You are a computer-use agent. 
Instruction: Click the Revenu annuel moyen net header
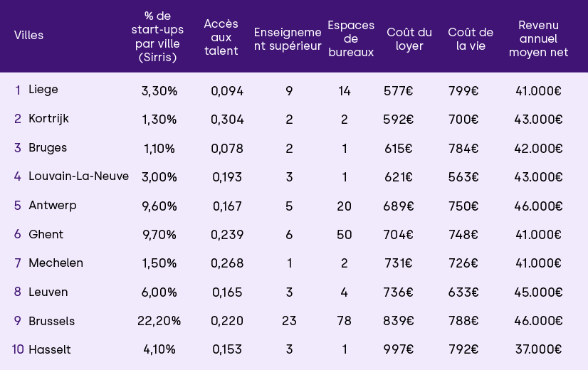[x=538, y=38]
